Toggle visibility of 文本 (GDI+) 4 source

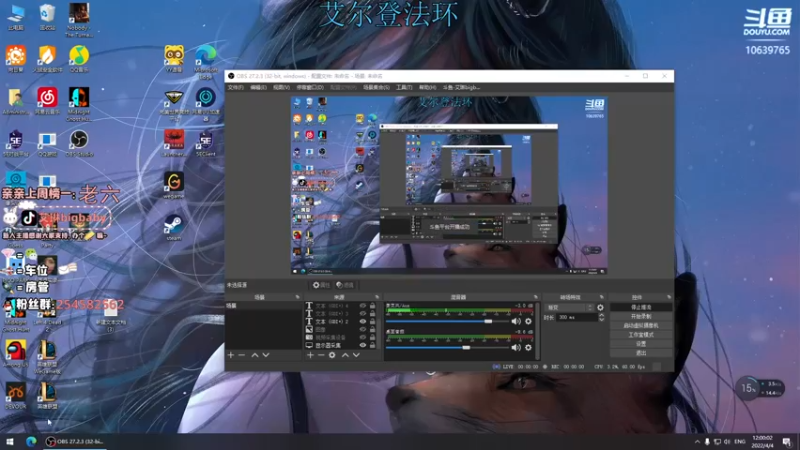tap(363, 306)
